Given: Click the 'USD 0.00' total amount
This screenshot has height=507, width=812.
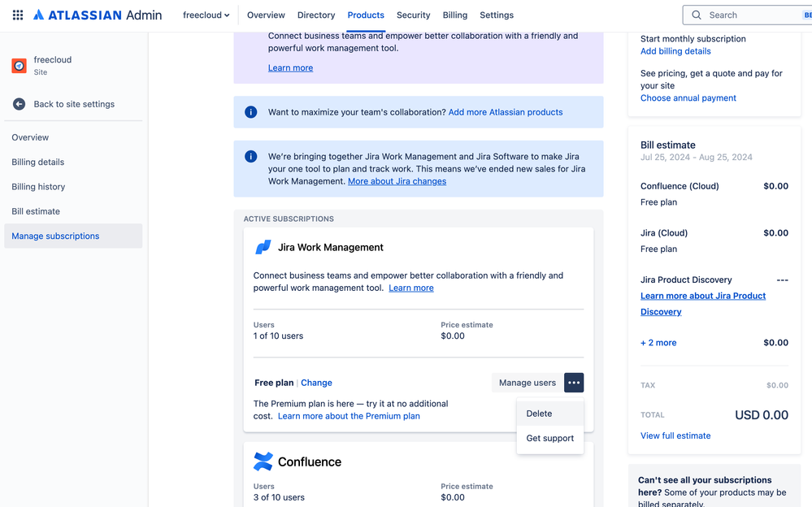Looking at the screenshot, I should coord(762,415).
